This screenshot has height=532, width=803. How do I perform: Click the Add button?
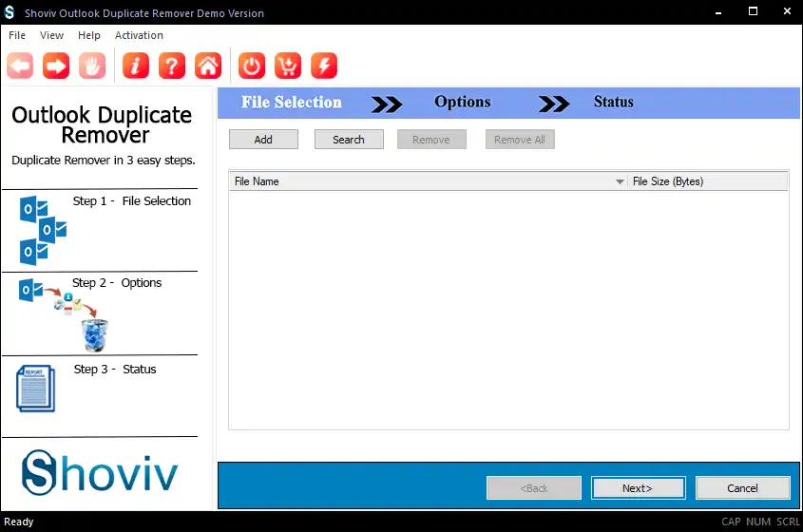click(263, 140)
